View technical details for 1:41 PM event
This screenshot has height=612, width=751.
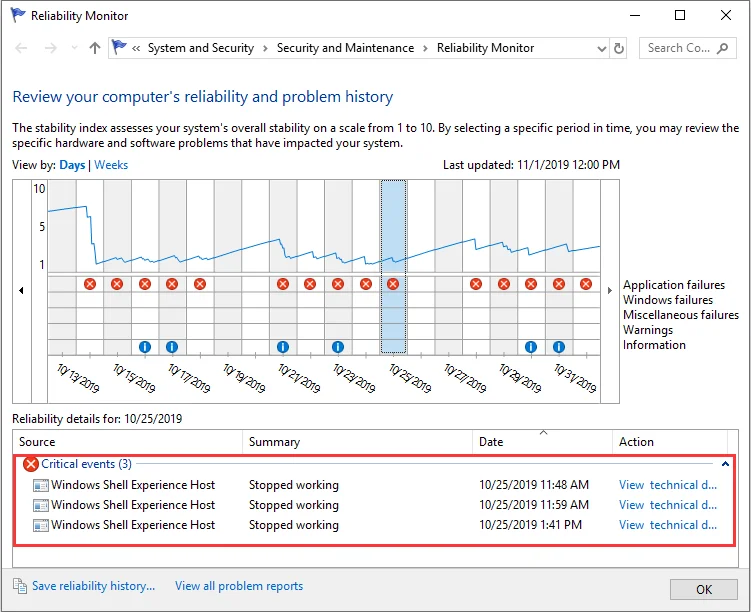click(668, 525)
